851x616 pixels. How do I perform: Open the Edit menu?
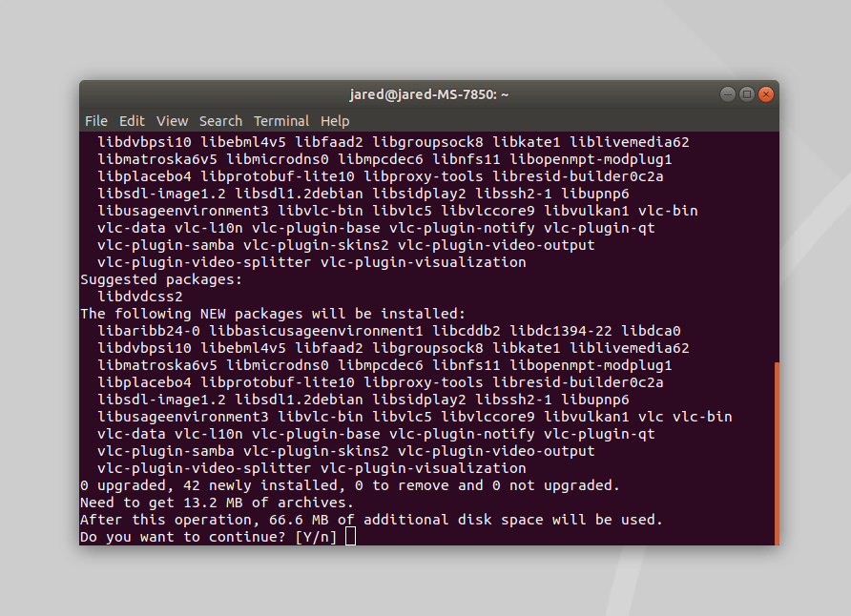pyautogui.click(x=132, y=121)
